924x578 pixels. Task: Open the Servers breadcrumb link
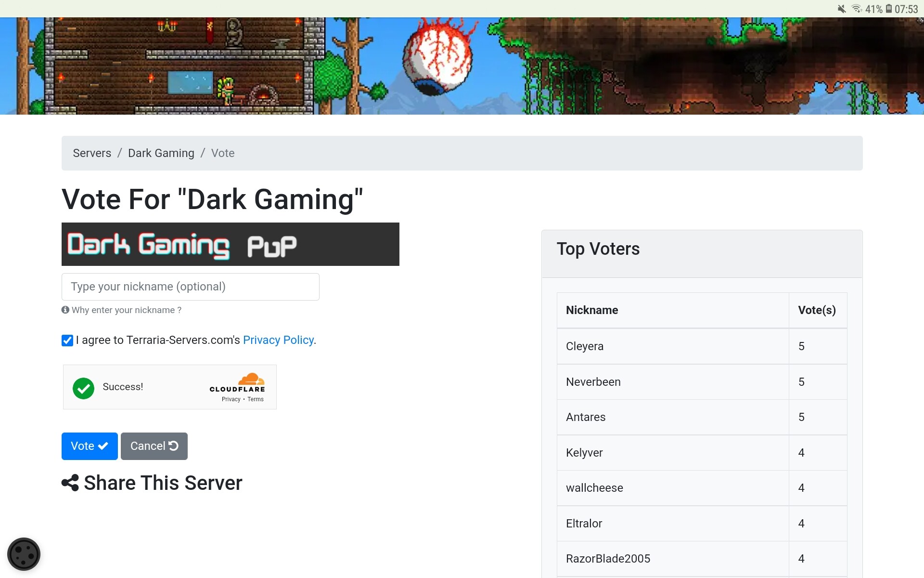click(x=92, y=153)
